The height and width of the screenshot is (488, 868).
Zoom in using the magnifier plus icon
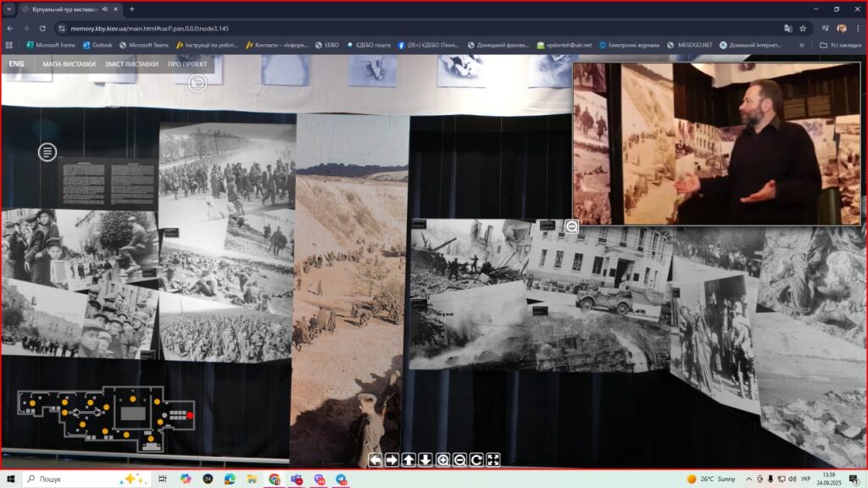442,460
